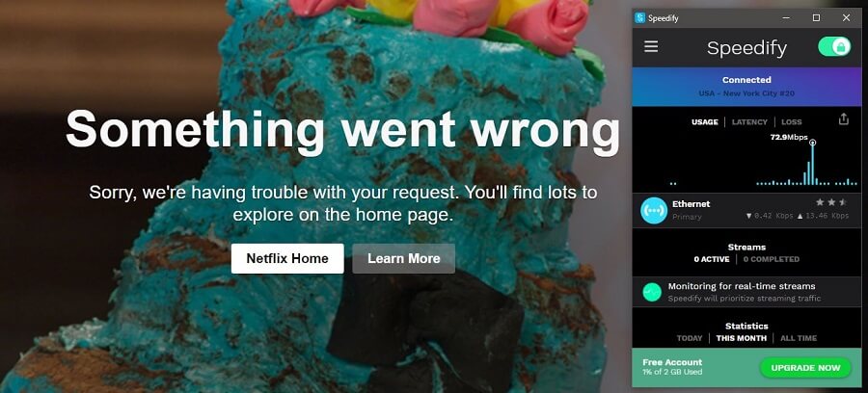Click the 72.9 Mbps peak graph marker
This screenshot has width=868, height=393.
click(812, 143)
